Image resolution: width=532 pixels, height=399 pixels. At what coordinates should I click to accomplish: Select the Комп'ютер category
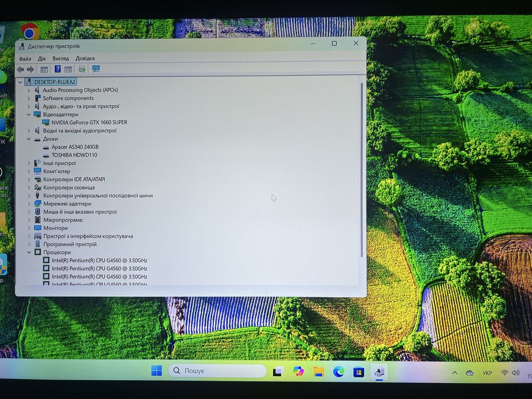[x=56, y=172]
